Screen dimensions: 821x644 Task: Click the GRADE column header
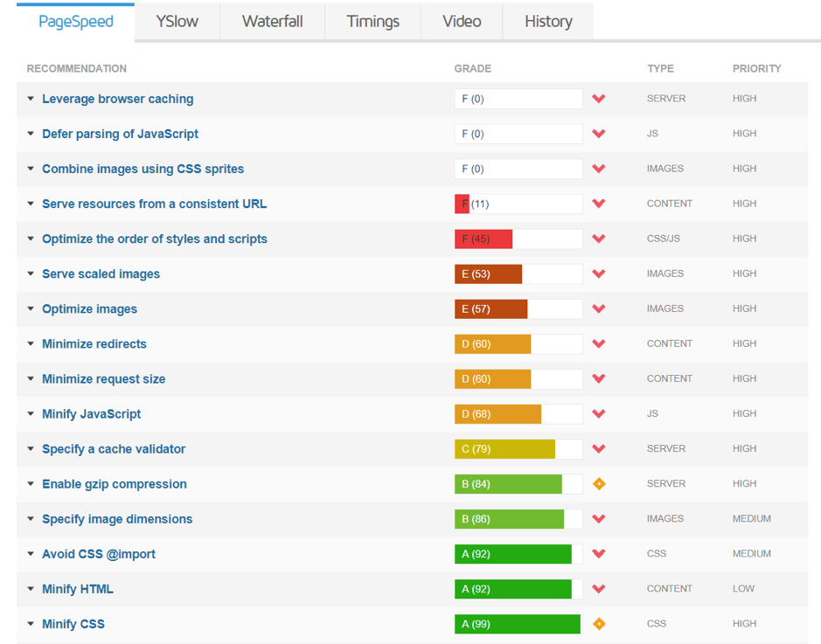click(x=472, y=68)
